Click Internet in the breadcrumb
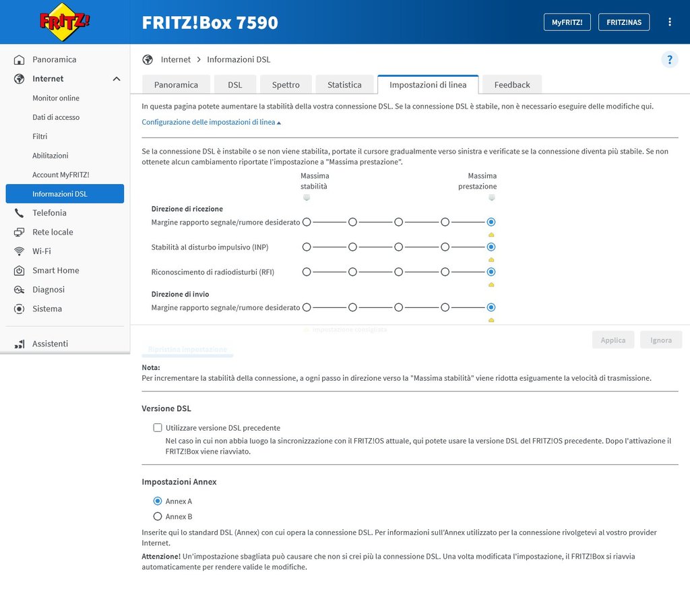690x616 pixels. point(176,59)
